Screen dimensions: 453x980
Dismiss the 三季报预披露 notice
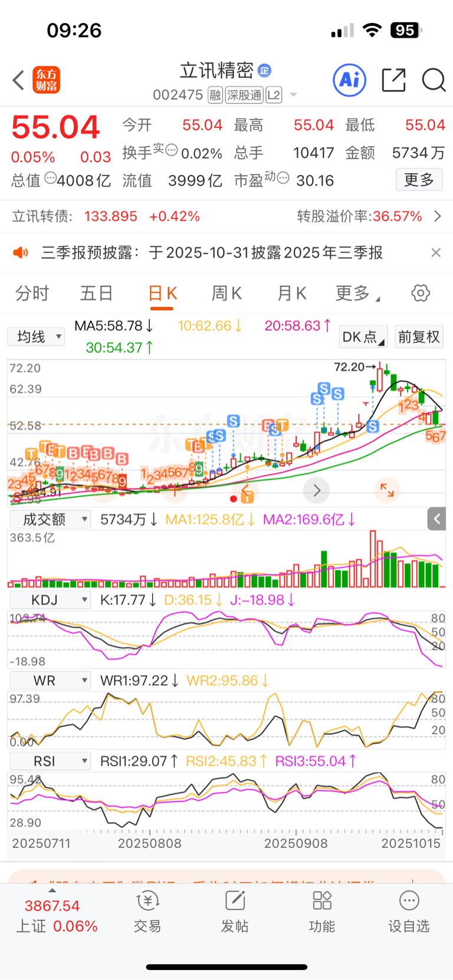coord(436,253)
